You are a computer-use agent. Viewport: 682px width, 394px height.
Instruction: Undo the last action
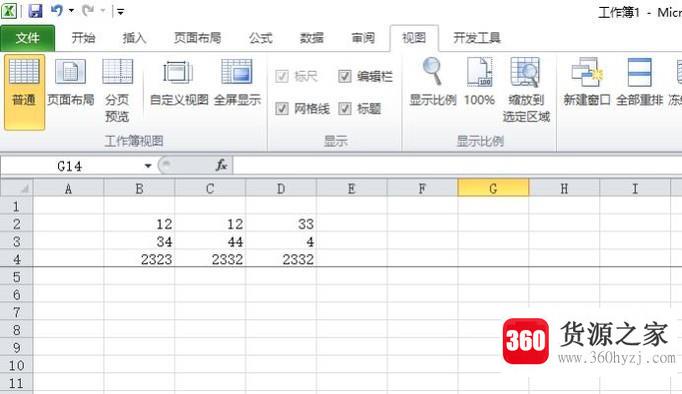coord(57,10)
